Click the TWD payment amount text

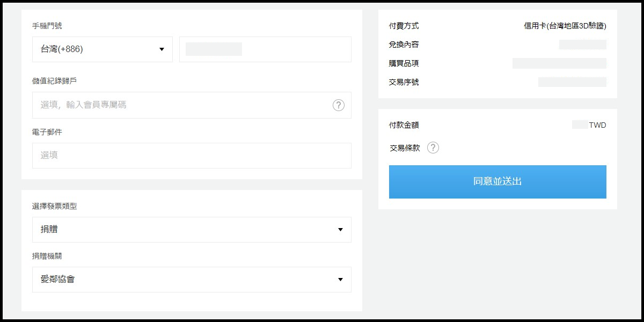point(597,125)
